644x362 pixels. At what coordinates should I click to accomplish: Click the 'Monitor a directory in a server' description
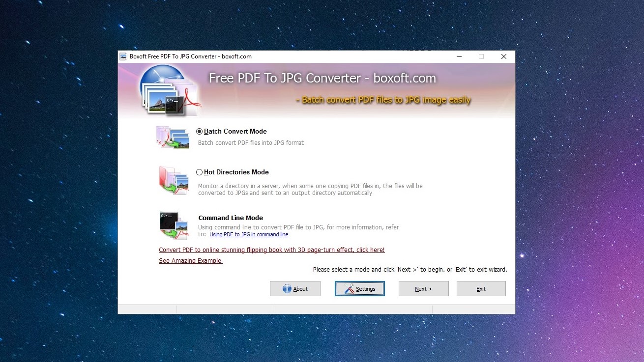[x=310, y=190]
